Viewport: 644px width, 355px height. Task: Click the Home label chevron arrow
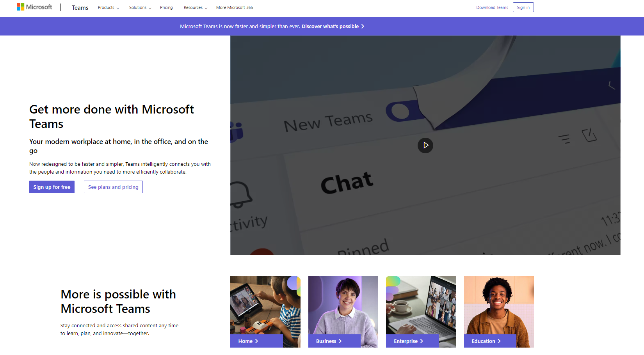click(x=257, y=341)
